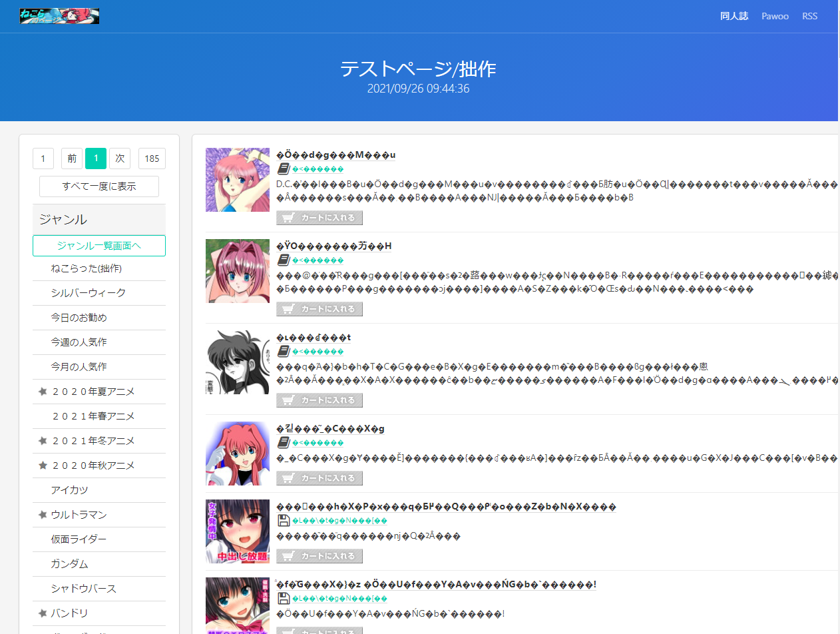Image resolution: width=840 pixels, height=634 pixels.
Task: Click the site logo banner image
Action: click(59, 16)
